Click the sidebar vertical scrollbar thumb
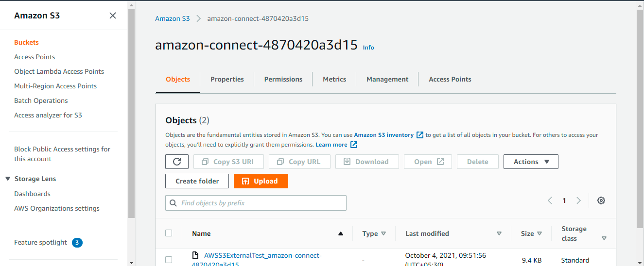Viewport: 644px width, 266px height. (131, 113)
